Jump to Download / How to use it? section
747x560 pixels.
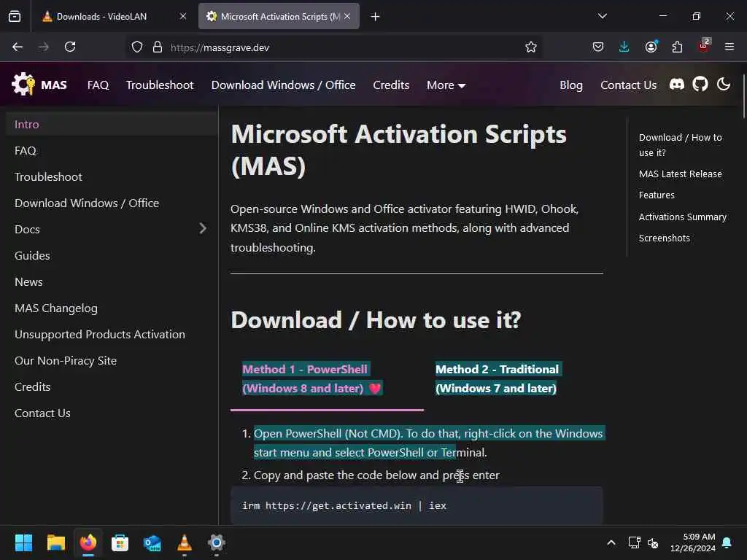680,145
